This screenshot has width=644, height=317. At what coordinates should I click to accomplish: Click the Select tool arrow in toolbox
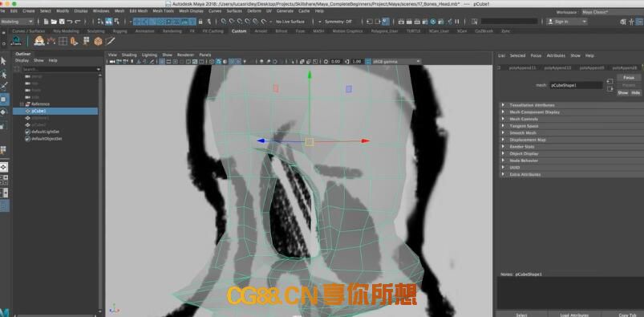click(3, 61)
